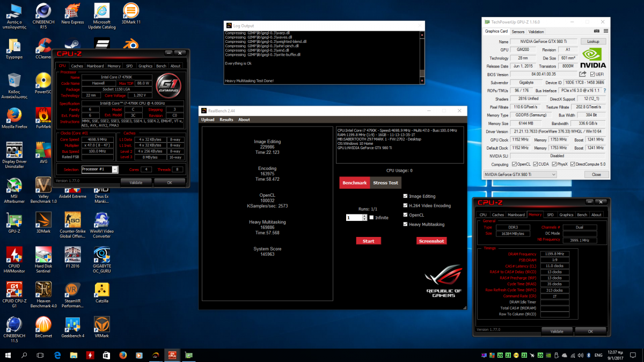Open CINEBENCH R15 desktop icon
Image resolution: width=644 pixels, height=362 pixels.
[43, 15]
